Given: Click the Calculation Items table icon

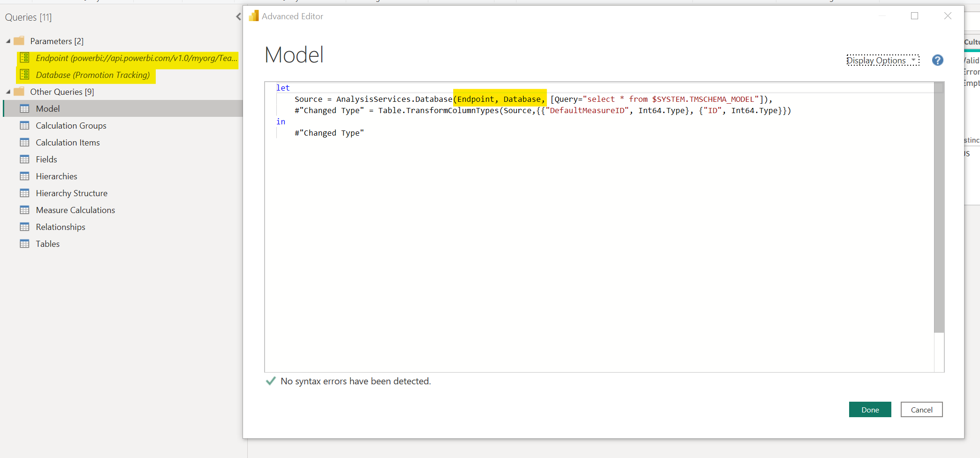Looking at the screenshot, I should 24,143.
